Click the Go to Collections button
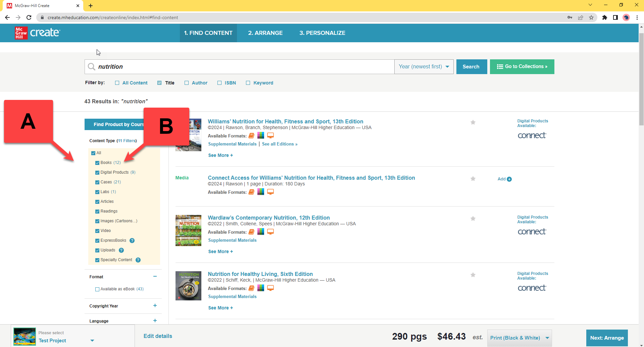The image size is (644, 347). click(522, 66)
